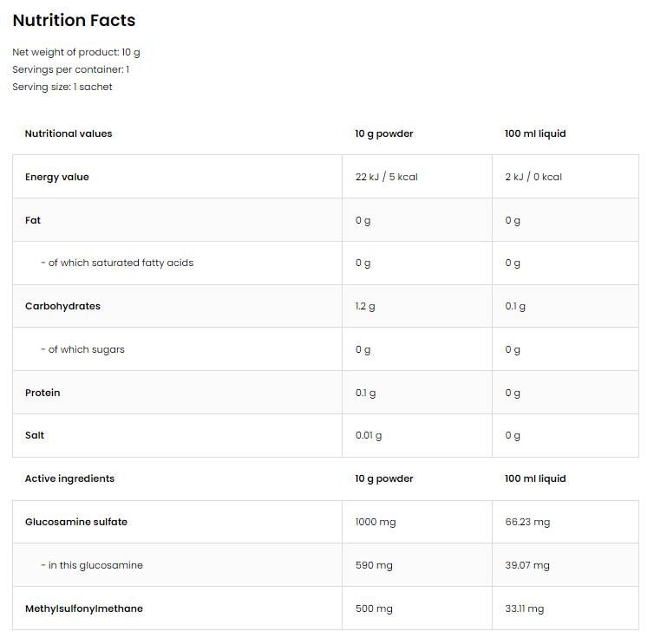Click the first 10 g powder column header
The height and width of the screenshot is (644, 654).
(384, 133)
